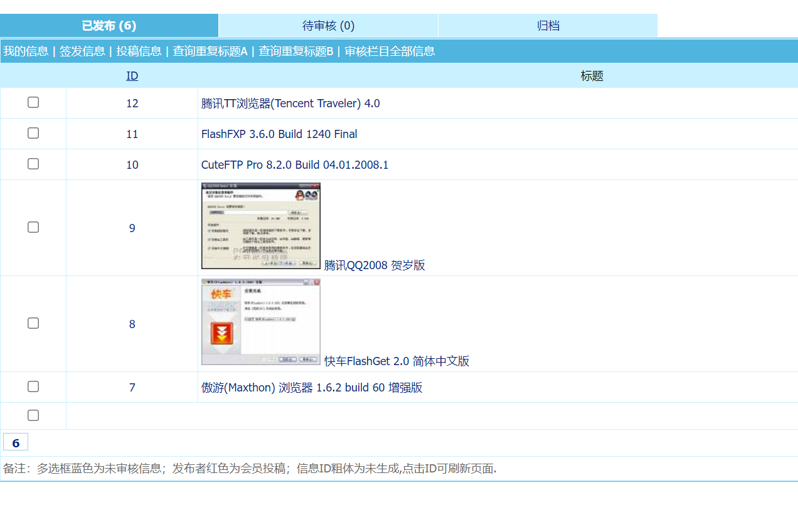This screenshot has width=798, height=532.
Task: Click the total count box showing 6
Action: [16, 442]
